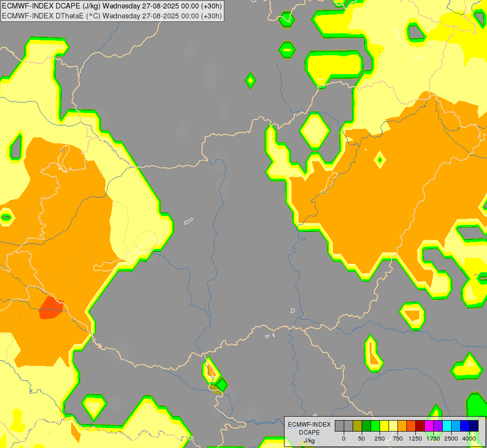Click the purple legend swatch
The image size is (487, 448).
(438, 426)
